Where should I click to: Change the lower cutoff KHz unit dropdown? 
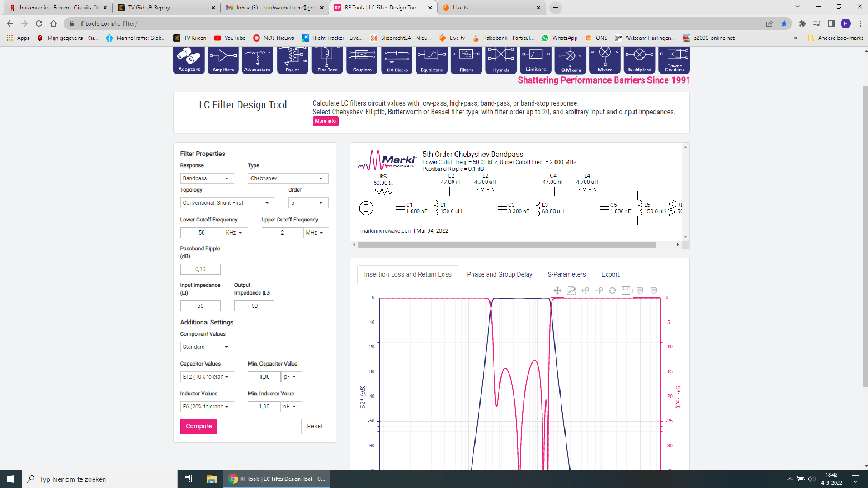point(236,233)
